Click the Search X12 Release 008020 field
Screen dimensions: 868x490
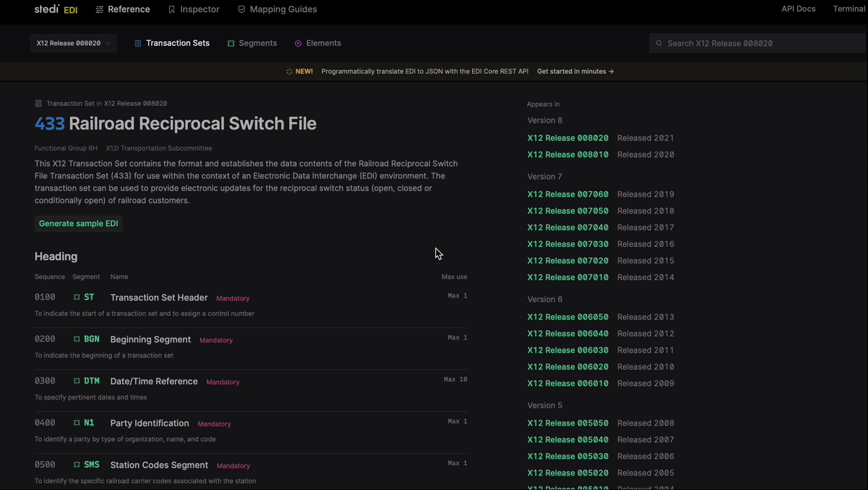(758, 44)
